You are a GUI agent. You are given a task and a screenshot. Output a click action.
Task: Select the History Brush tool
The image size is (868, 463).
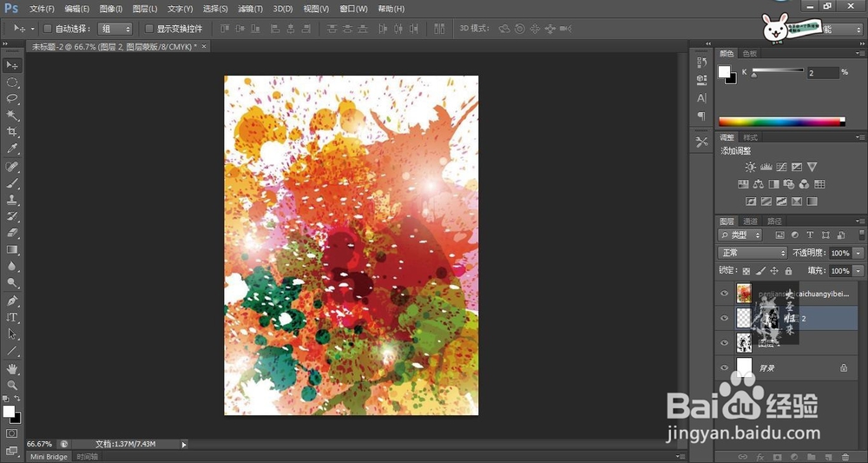coord(12,216)
